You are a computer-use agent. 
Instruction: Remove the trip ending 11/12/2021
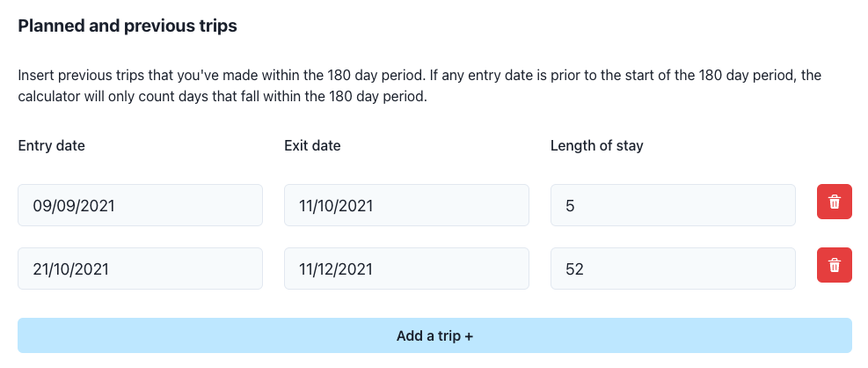[835, 265]
